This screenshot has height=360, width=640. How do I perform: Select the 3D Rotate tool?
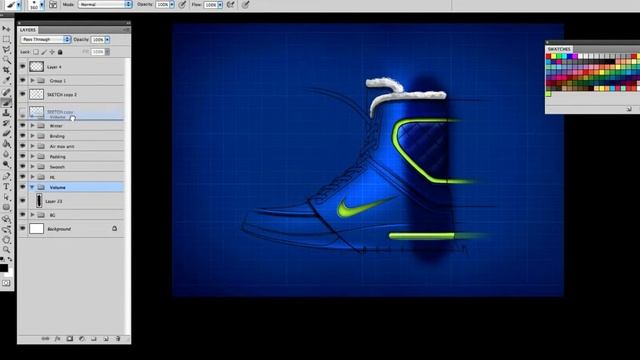[6, 219]
